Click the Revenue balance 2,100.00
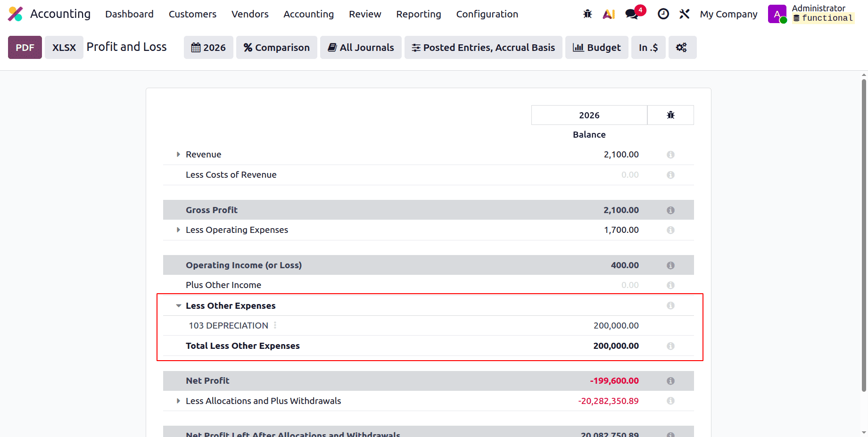 click(x=621, y=155)
